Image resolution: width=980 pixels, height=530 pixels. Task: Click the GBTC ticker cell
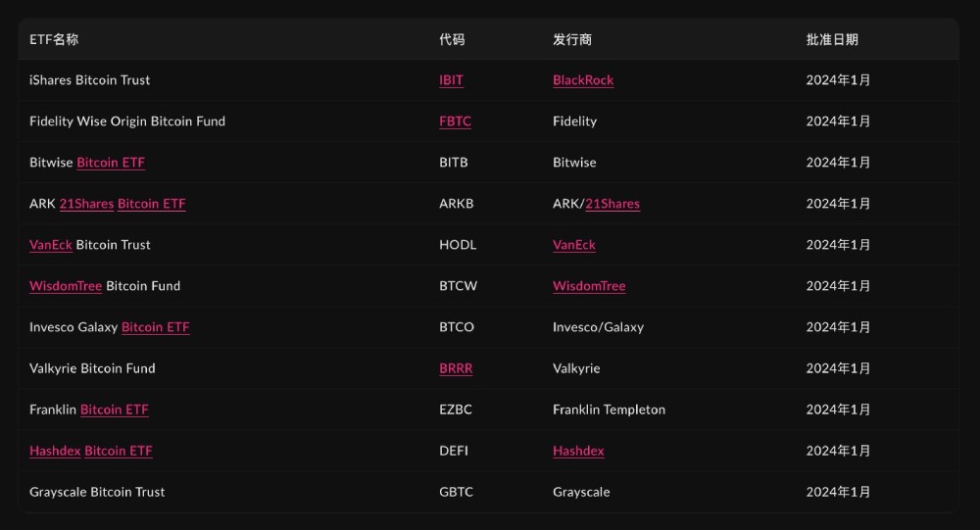tap(456, 492)
